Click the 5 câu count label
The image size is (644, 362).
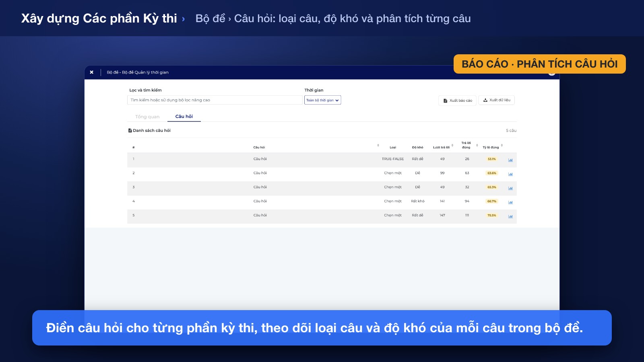[511, 131]
